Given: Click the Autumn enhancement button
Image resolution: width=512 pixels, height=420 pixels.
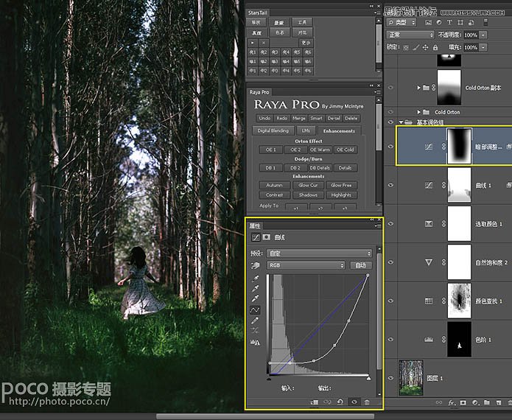Looking at the screenshot, I should tap(274, 185).
